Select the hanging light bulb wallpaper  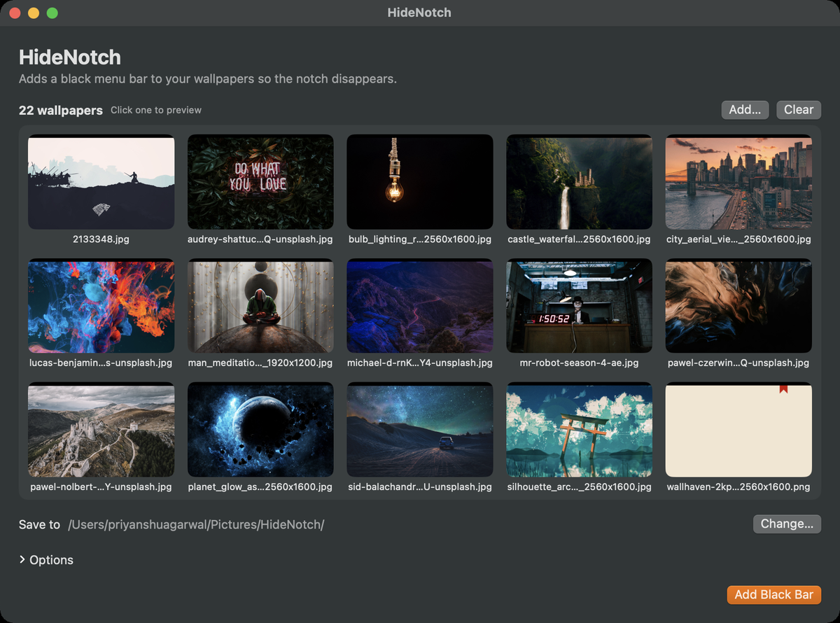click(420, 182)
